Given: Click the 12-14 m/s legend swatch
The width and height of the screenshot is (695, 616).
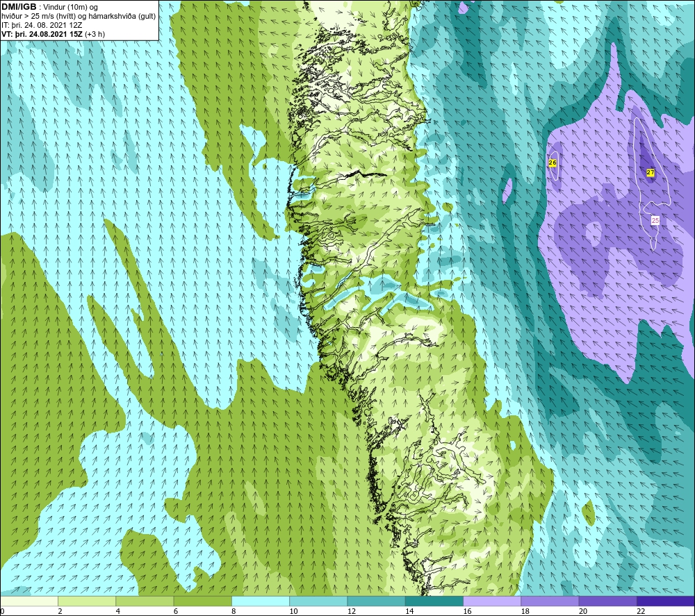Looking at the screenshot, I should [x=376, y=601].
